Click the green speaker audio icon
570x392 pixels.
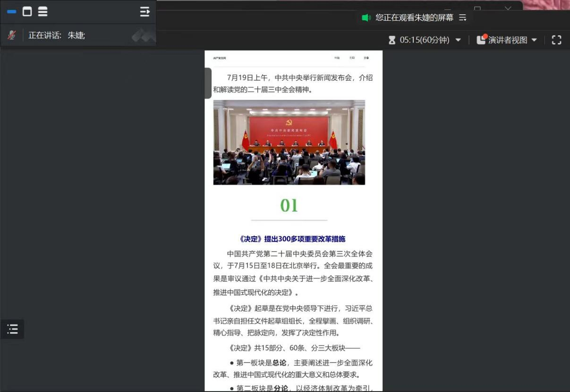point(366,17)
